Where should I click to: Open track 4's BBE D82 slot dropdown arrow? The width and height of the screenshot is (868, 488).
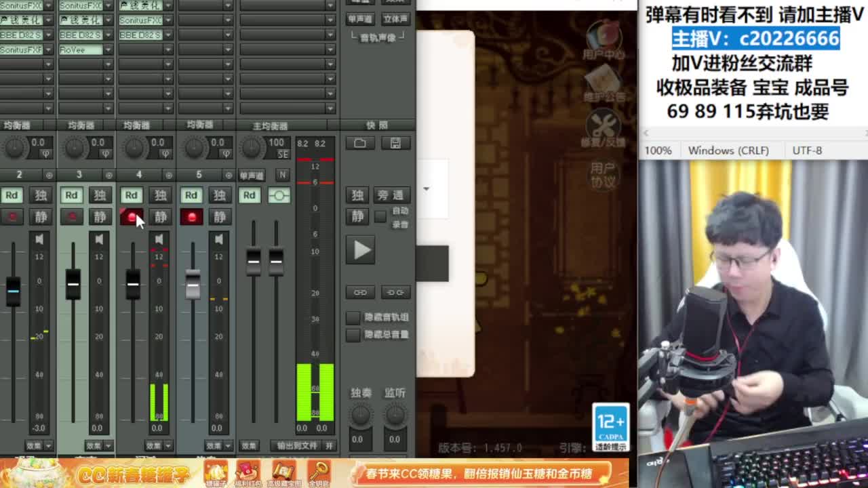click(167, 35)
